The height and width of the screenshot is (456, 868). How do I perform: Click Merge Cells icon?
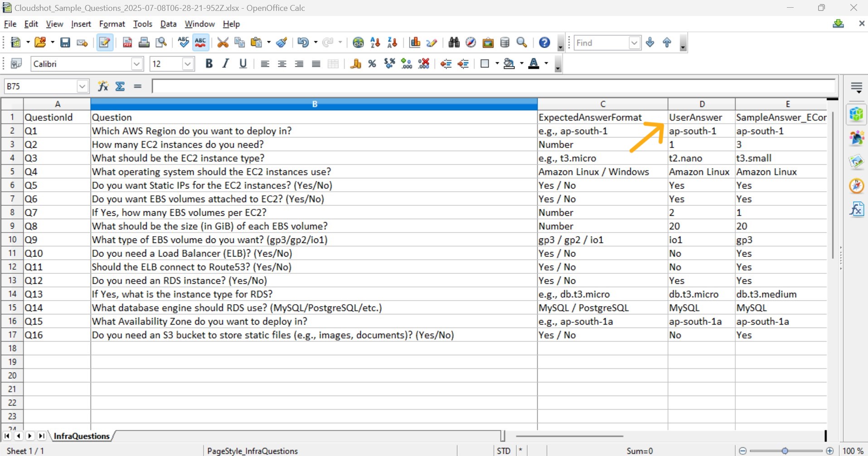(x=333, y=64)
